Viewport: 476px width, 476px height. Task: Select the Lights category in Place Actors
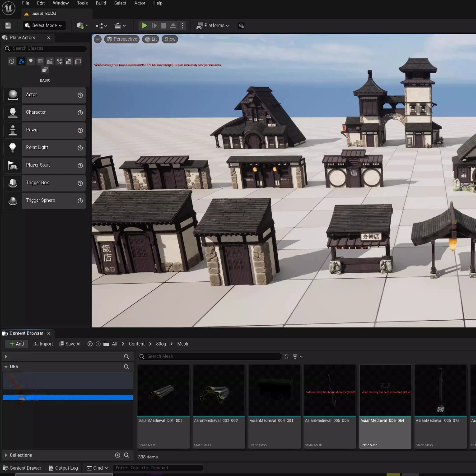(x=31, y=61)
